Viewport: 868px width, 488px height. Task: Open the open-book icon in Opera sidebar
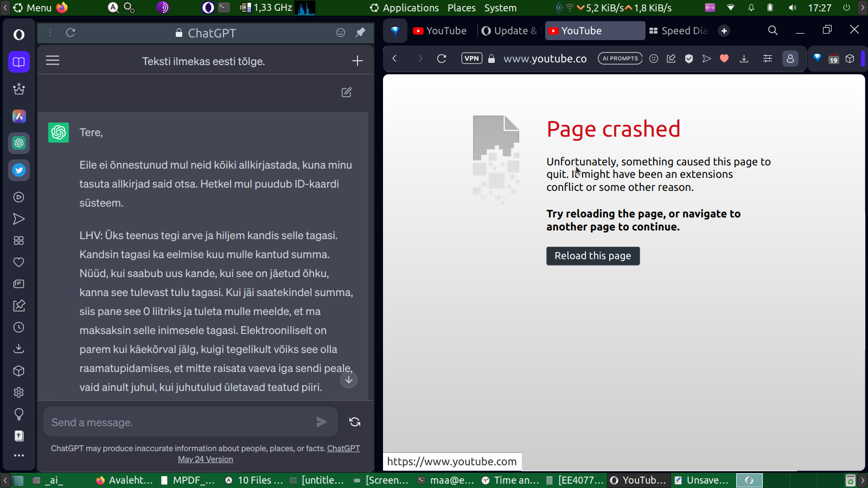(x=19, y=62)
